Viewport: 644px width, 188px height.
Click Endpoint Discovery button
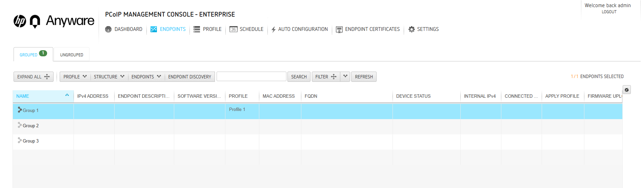(x=190, y=77)
